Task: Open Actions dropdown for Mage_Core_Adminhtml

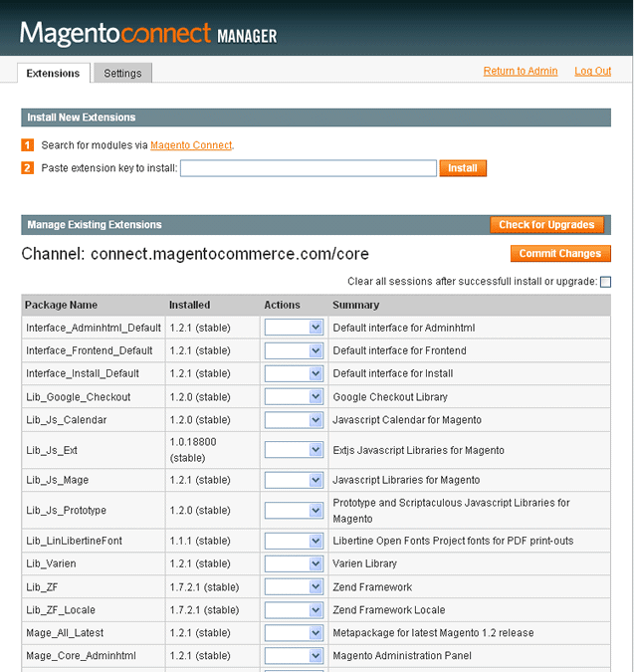Action: (294, 656)
